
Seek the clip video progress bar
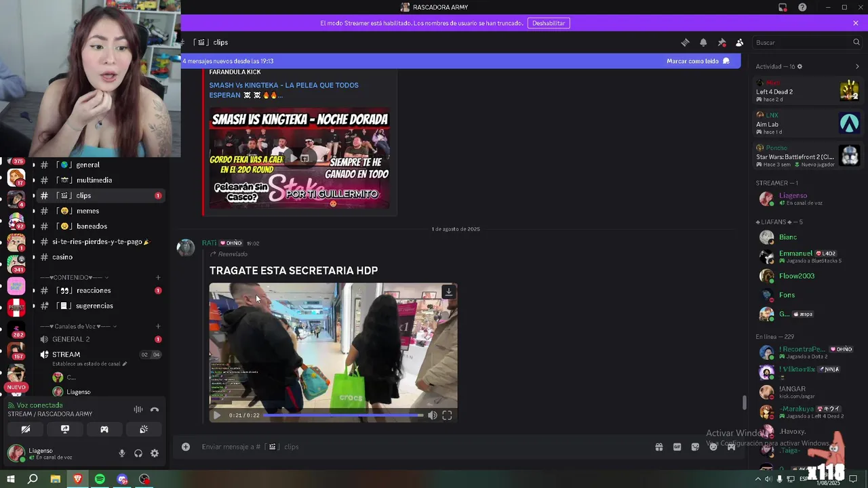[x=343, y=415]
